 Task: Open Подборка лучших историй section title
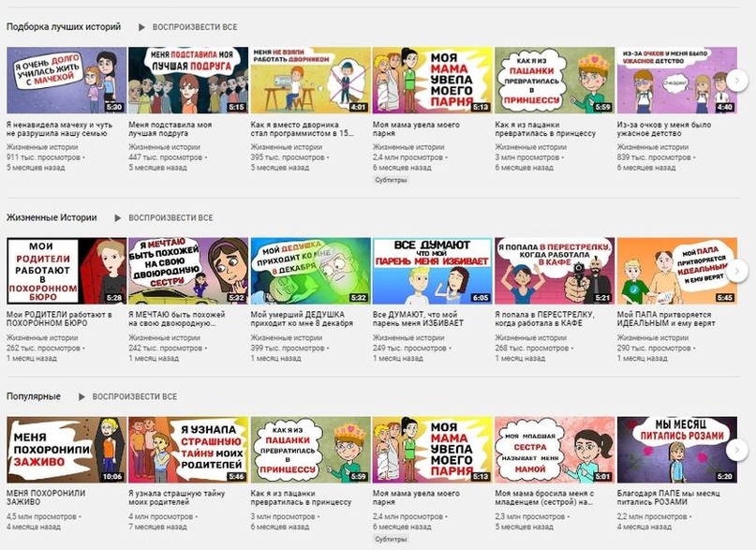tap(64, 27)
